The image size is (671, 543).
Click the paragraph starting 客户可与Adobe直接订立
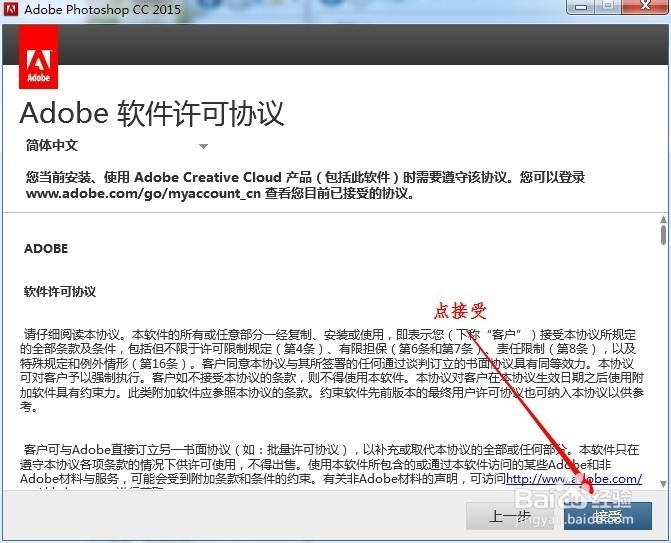coord(332,465)
